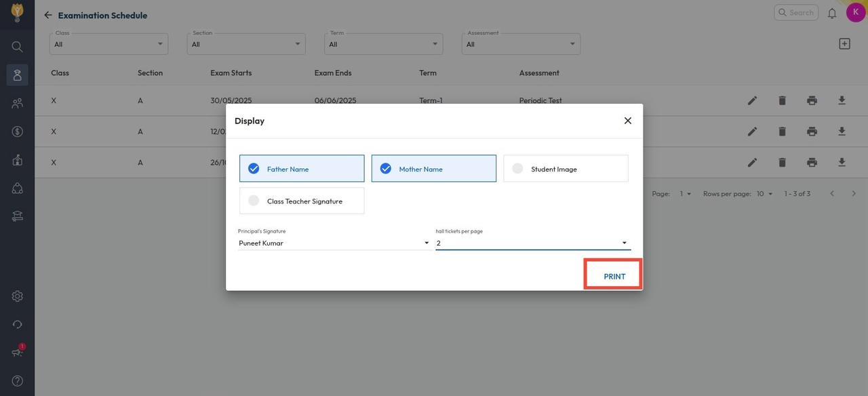
Task: Download the third row exam schedule
Action: [842, 163]
